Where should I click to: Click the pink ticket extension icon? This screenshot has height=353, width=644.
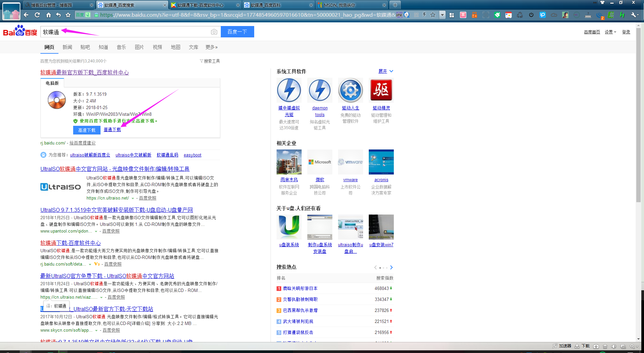[463, 15]
